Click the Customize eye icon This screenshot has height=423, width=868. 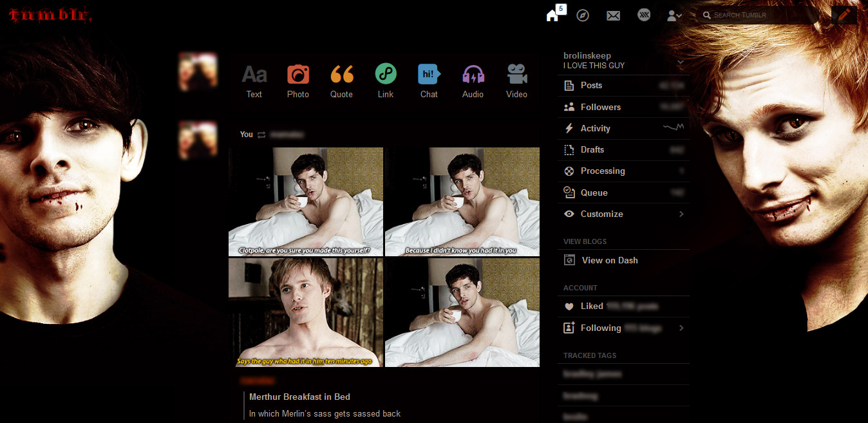point(569,214)
